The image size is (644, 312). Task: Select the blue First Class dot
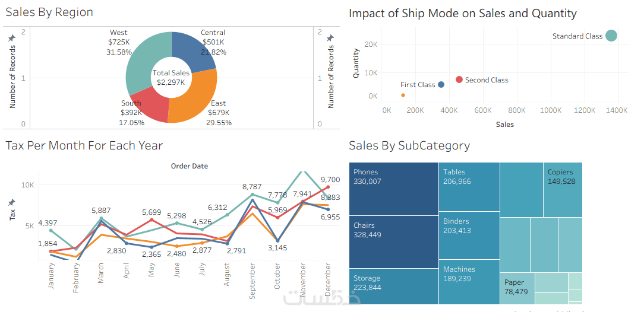441,85
